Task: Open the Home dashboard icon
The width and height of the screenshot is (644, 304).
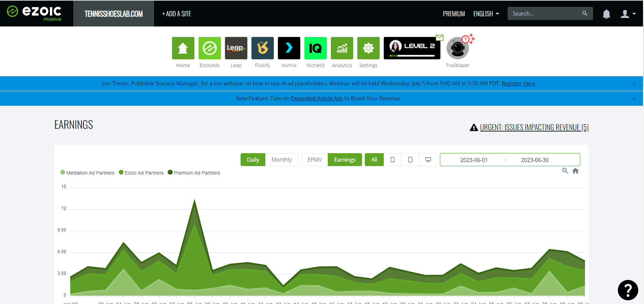Action: pos(183,48)
